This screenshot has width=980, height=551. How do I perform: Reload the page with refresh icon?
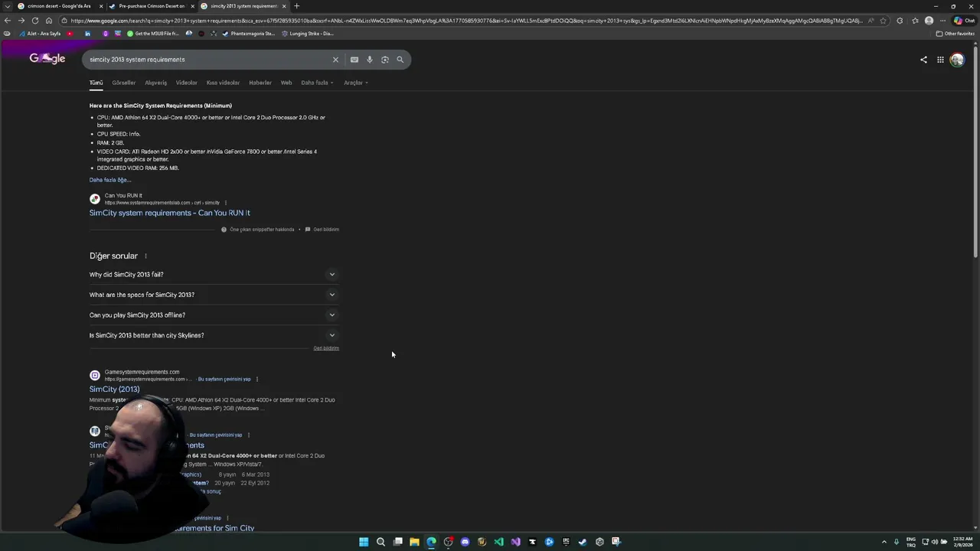point(35,21)
